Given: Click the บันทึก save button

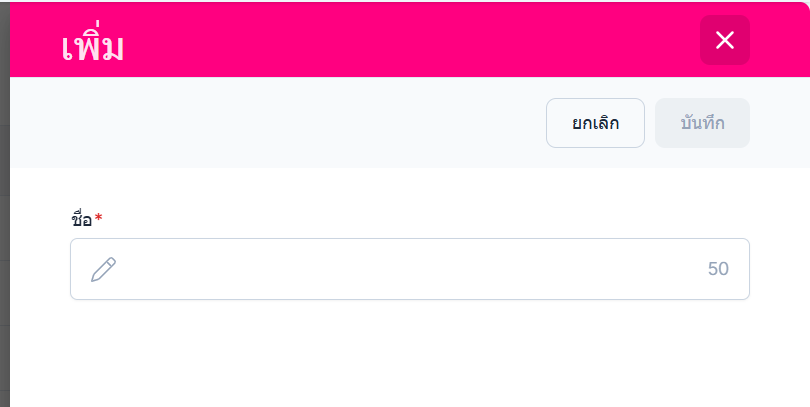Looking at the screenshot, I should (x=702, y=123).
